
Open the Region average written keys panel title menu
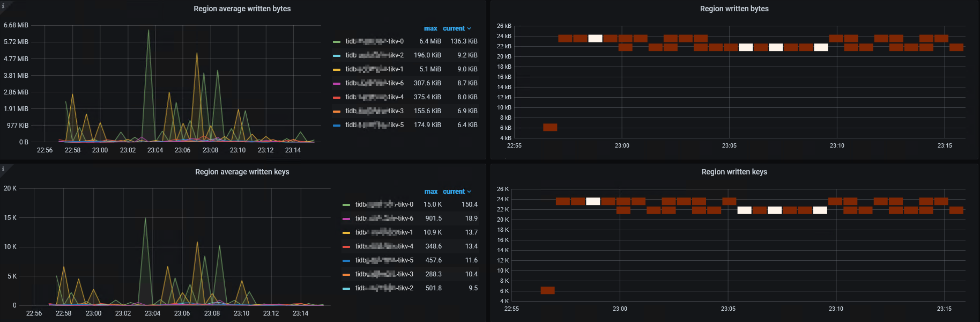[x=242, y=172]
